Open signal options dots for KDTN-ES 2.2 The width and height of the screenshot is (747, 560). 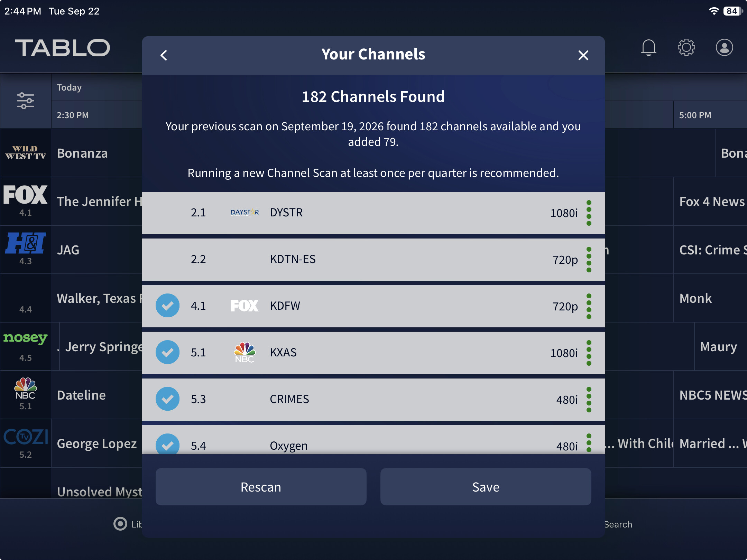[589, 259]
